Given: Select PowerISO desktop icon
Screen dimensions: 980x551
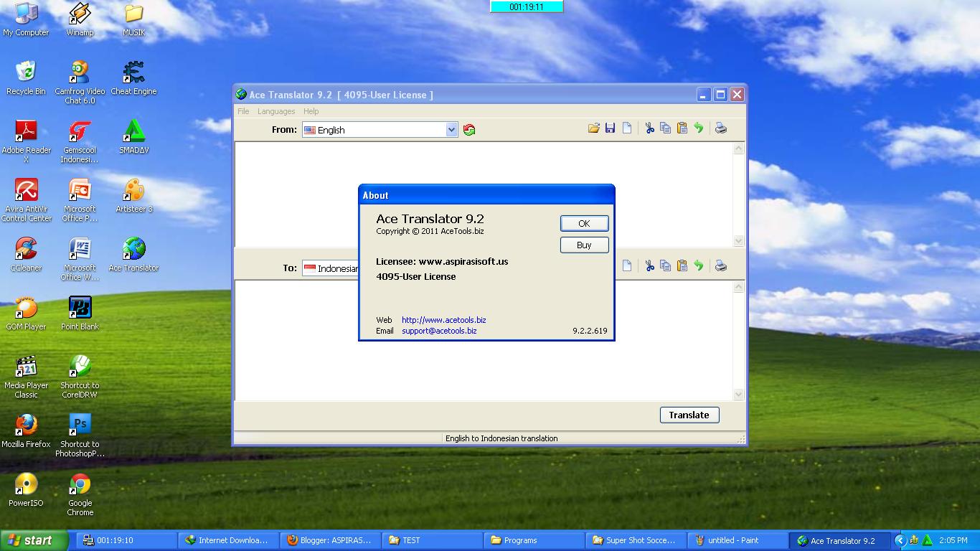Looking at the screenshot, I should (26, 490).
